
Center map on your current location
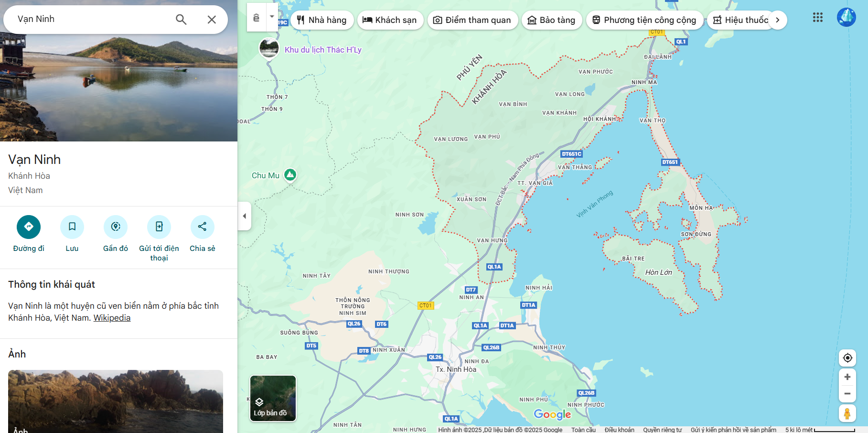tap(847, 358)
